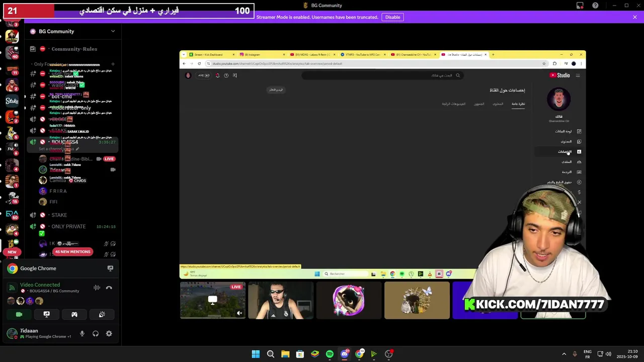
Task: Open Video Connected connection details
Action: pos(40,285)
